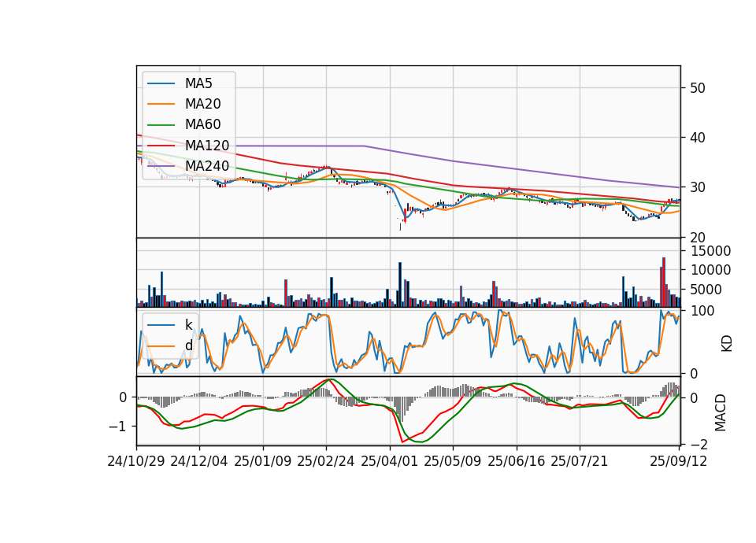Click the MA240 legend label

207,166
